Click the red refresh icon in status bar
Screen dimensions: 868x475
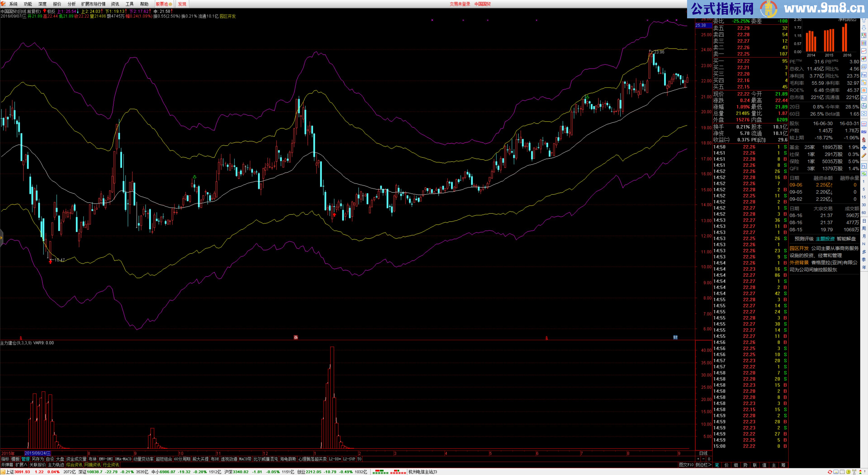[830, 472]
